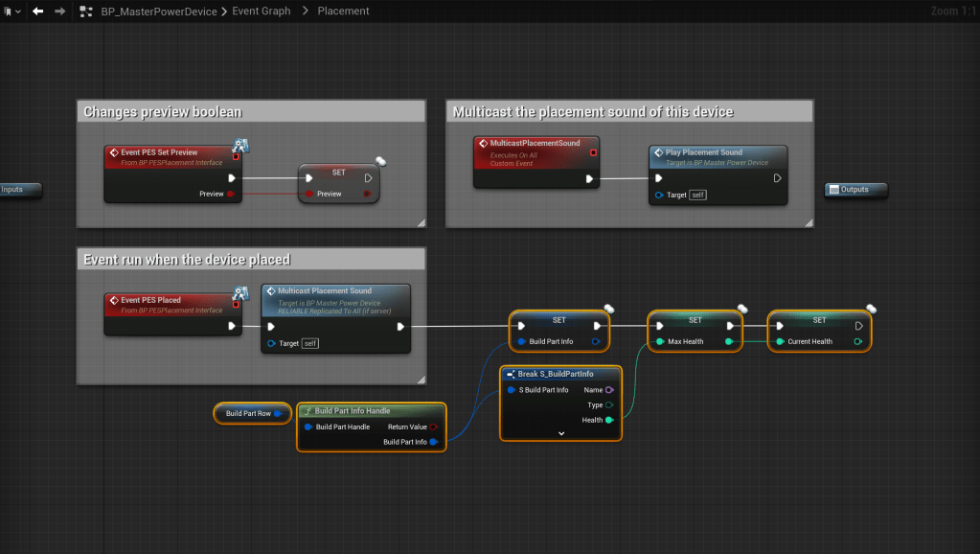Expand the Break S_BuildPartInfo node chevron
Screen dimensions: 980x554
(561, 433)
